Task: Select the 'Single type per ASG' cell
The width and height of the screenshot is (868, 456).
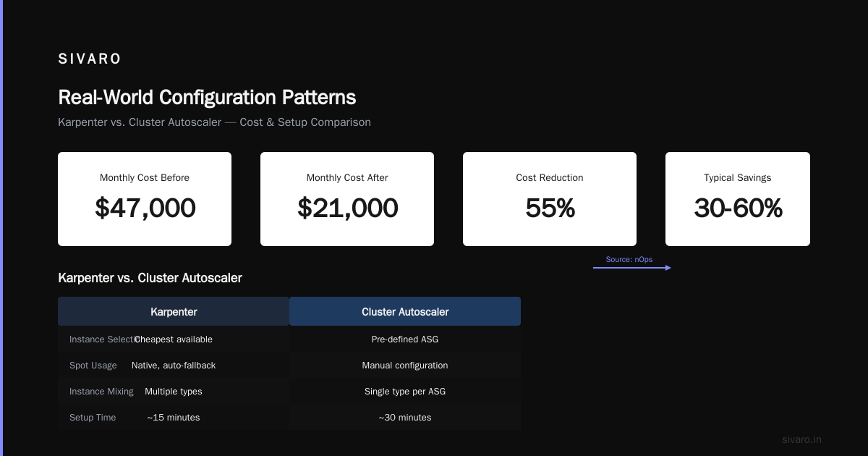Action: (x=405, y=392)
